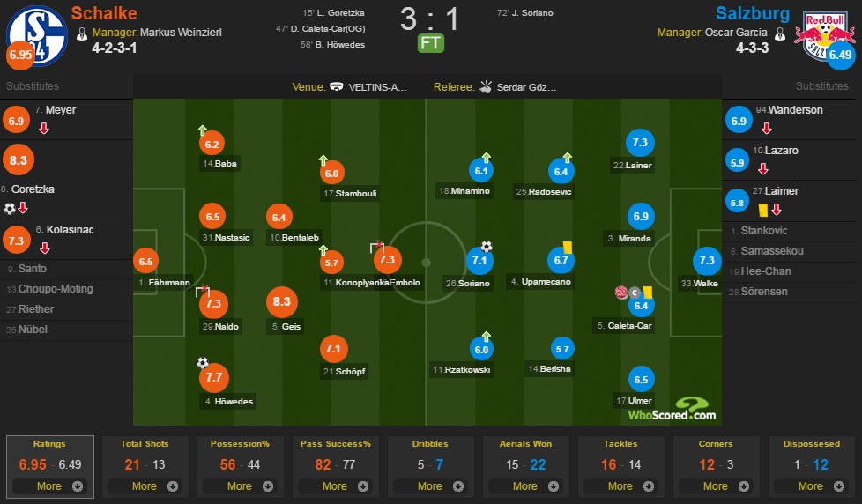Click the stadium icon next to Venue
This screenshot has height=504, width=862.
point(337,87)
